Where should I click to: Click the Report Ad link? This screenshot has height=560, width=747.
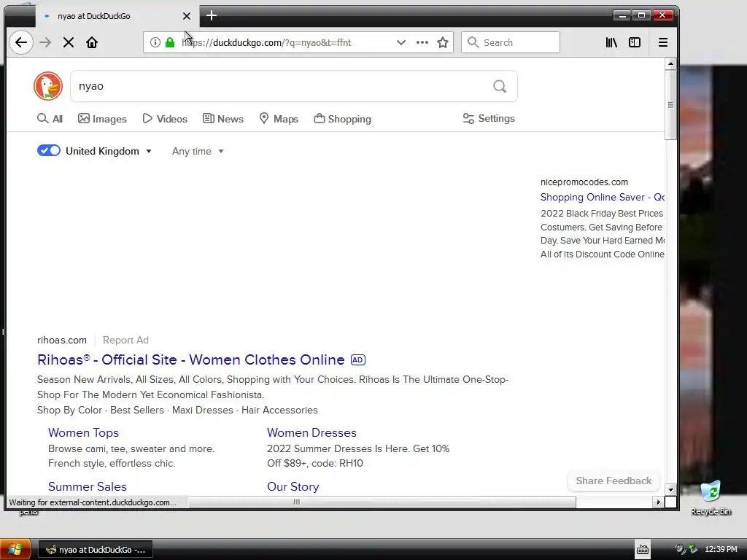pyautogui.click(x=125, y=340)
